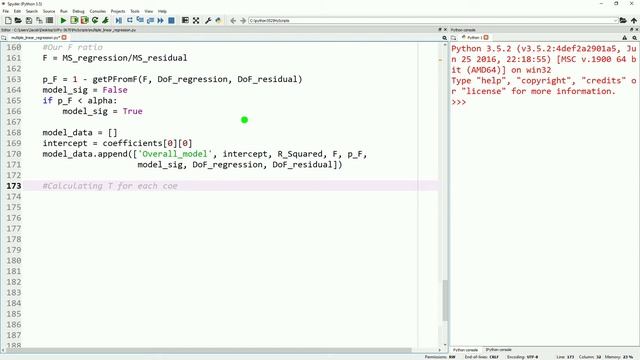640x360 pixels.
Task: Open the Tools menu
Action: tap(135, 11)
